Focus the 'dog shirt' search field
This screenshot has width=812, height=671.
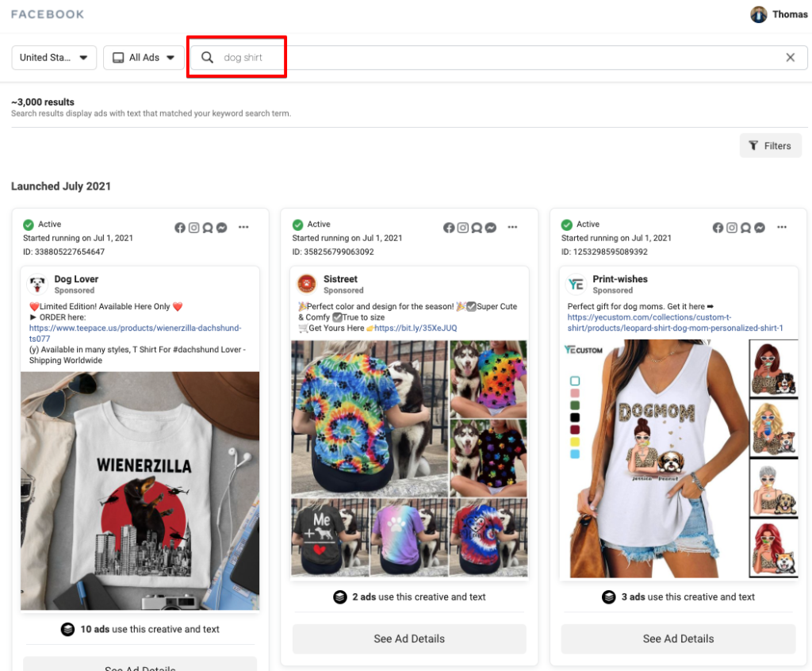(499, 58)
